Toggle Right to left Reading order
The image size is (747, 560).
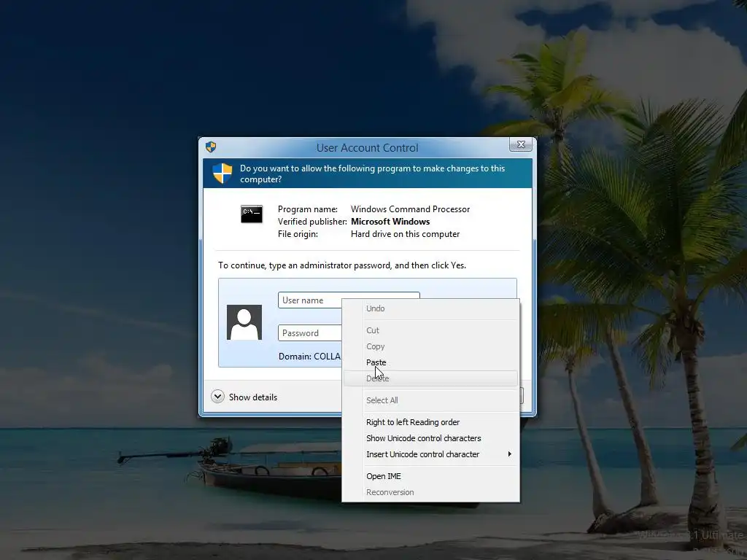[430, 422]
